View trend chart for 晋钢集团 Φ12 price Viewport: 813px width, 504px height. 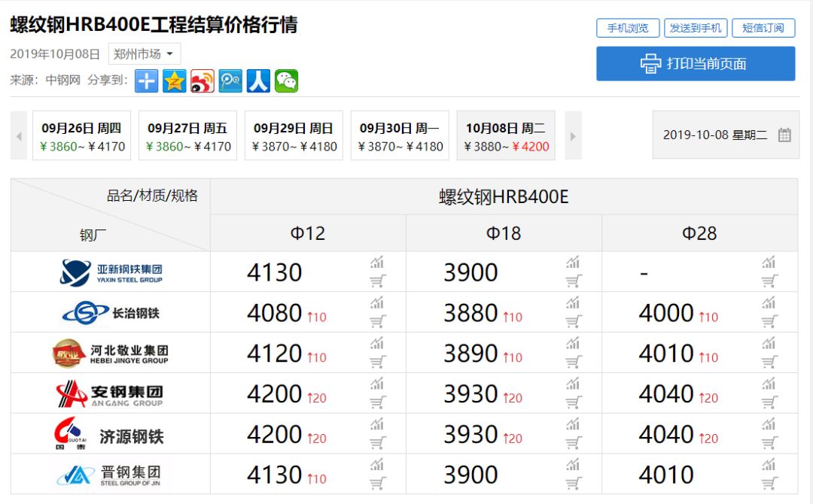tap(377, 465)
